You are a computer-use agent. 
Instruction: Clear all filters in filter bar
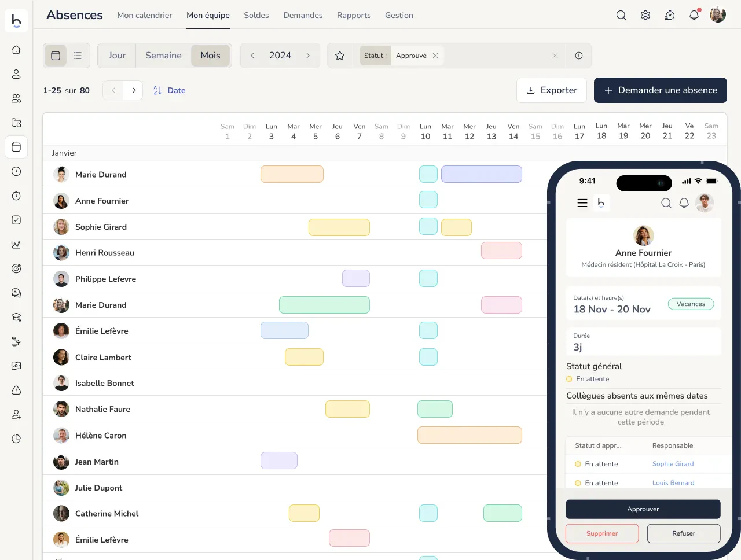coord(555,56)
